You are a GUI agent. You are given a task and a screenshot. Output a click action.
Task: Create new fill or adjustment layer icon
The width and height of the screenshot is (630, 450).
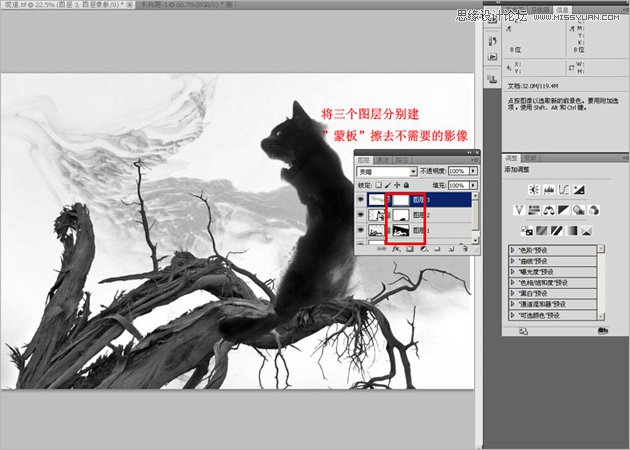[423, 249]
